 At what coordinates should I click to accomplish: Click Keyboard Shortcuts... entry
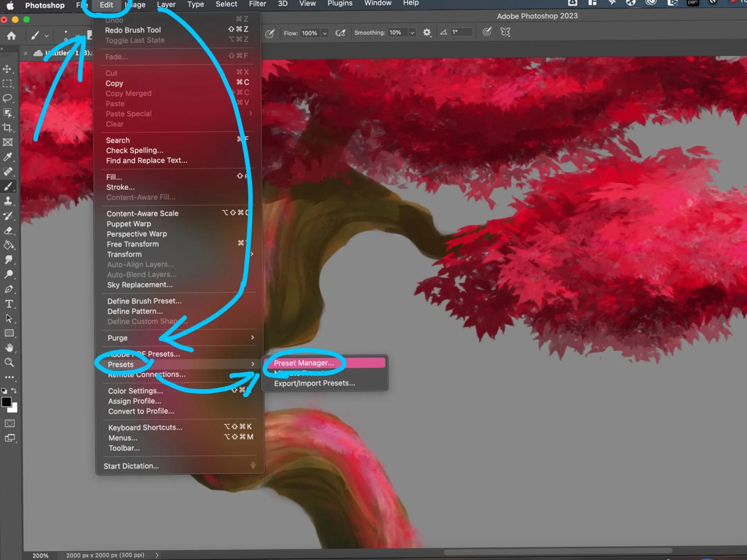[x=145, y=428]
